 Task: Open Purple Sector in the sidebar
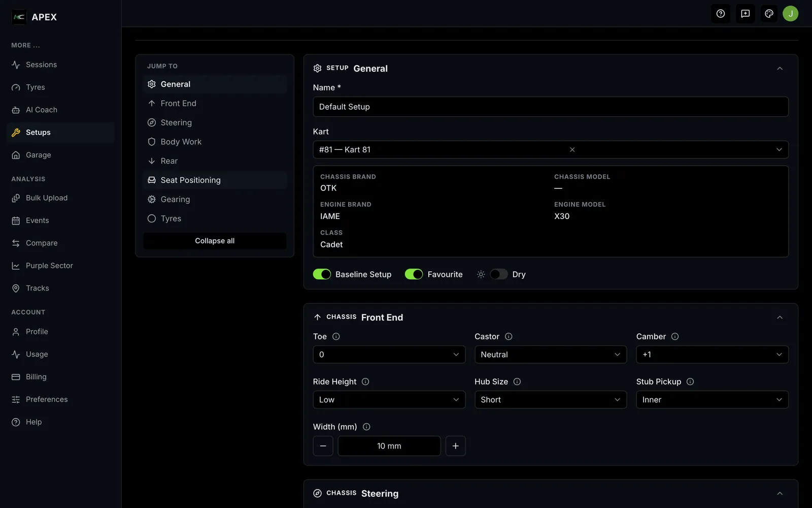[61, 266]
